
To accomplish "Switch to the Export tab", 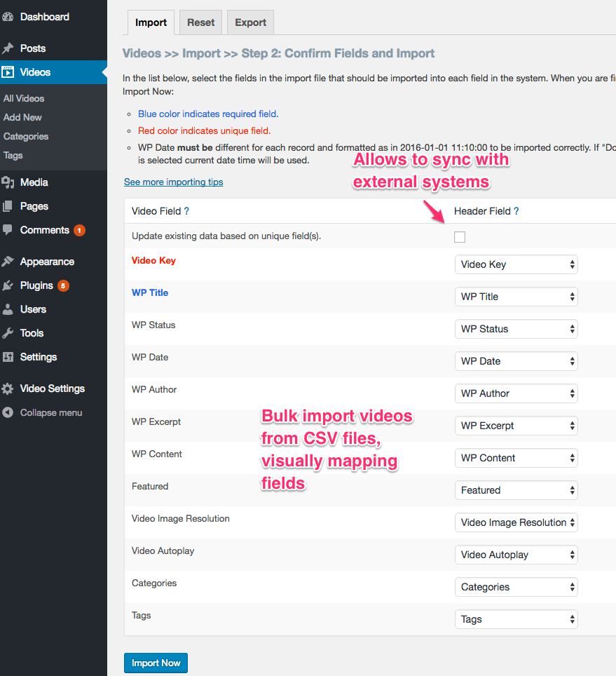I will pyautogui.click(x=250, y=22).
